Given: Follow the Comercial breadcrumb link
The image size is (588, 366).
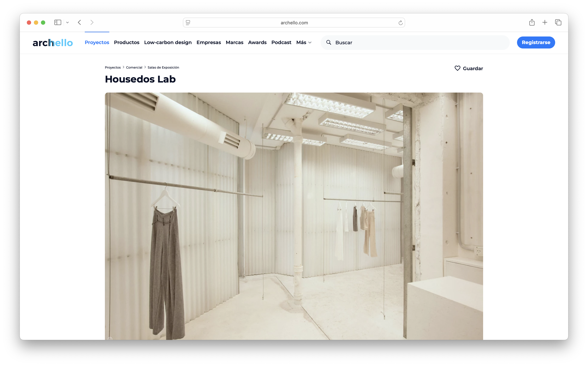Looking at the screenshot, I should click(x=134, y=67).
